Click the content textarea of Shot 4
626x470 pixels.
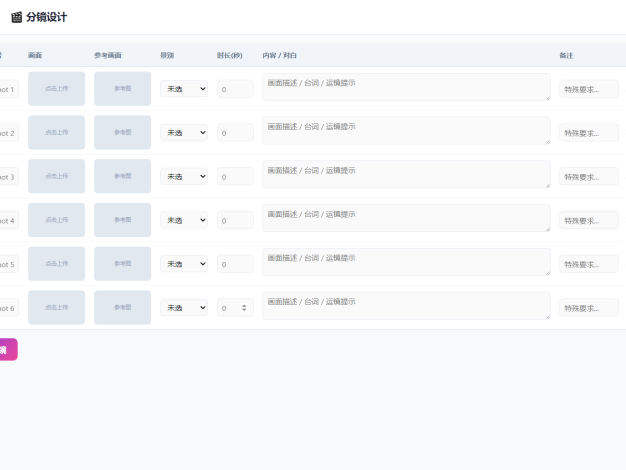click(x=406, y=218)
